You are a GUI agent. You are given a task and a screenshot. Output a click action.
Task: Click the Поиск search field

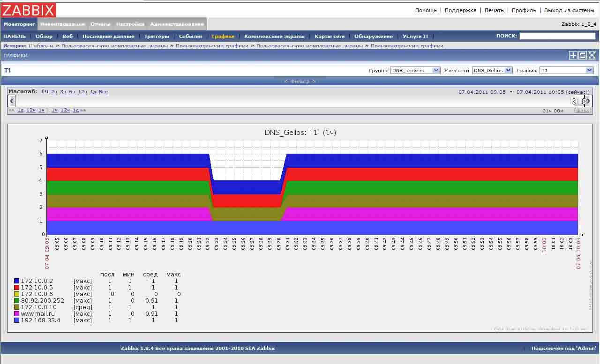557,36
